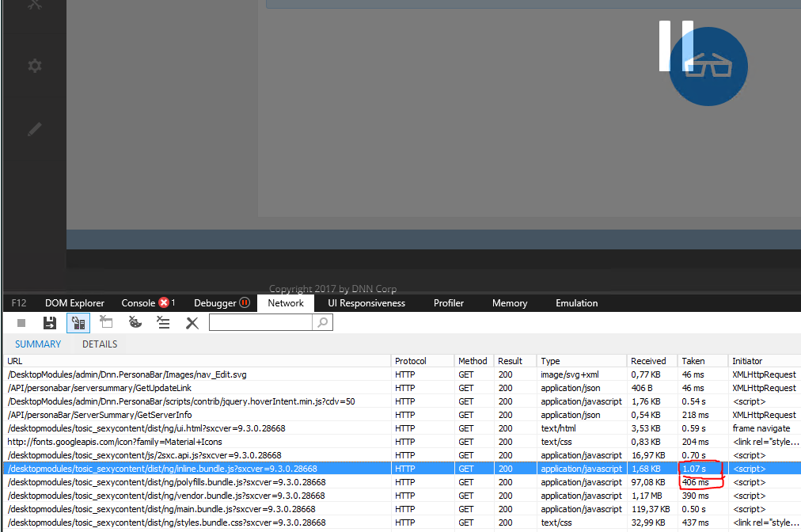Switch to the Emulation tab
The height and width of the screenshot is (532, 801).
[576, 302]
